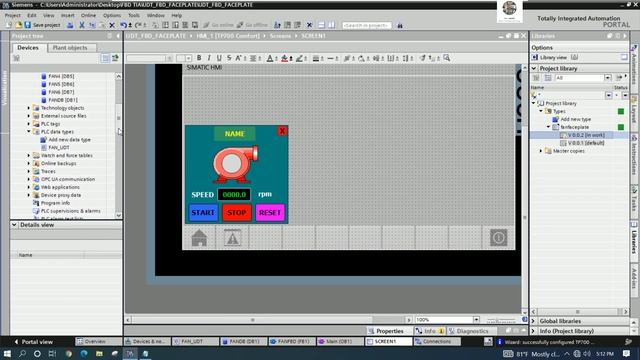Click the speed value 0000.0 field

[x=234, y=195]
